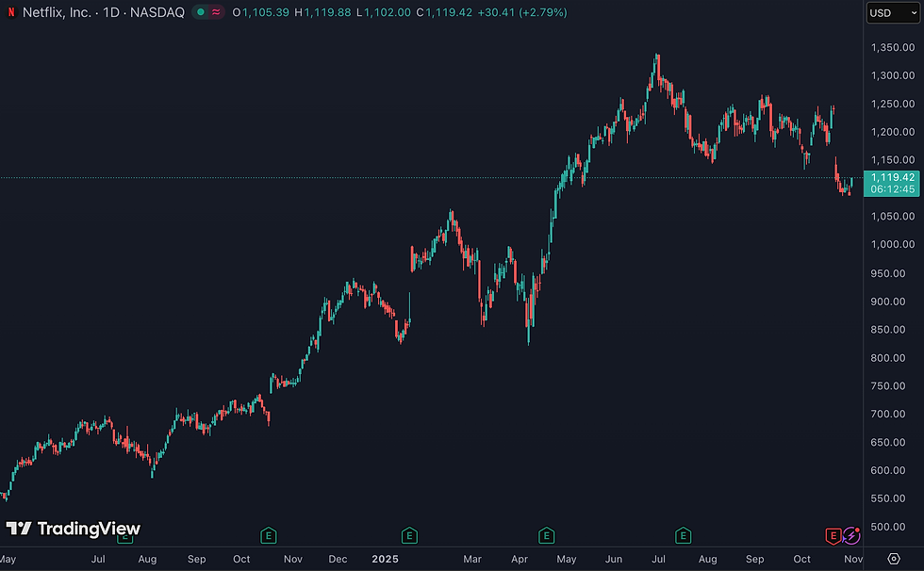Click the 500.00 price axis label
The height and width of the screenshot is (571, 924).
(x=888, y=527)
